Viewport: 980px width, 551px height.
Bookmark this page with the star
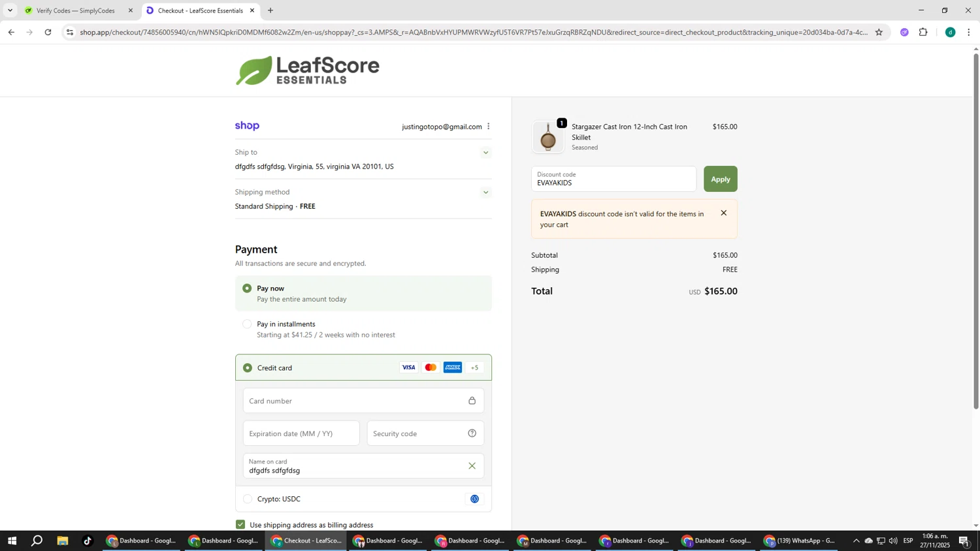879,32
